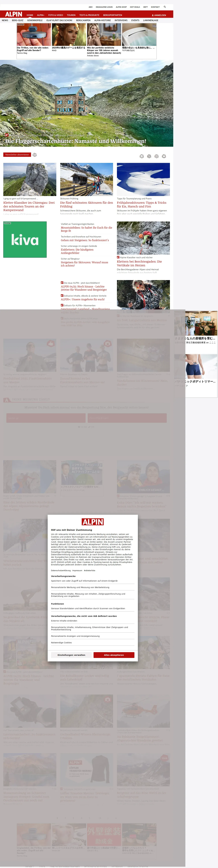218x868 pixels.
Task: Click the kiva advertisement banner
Action: point(25,240)
